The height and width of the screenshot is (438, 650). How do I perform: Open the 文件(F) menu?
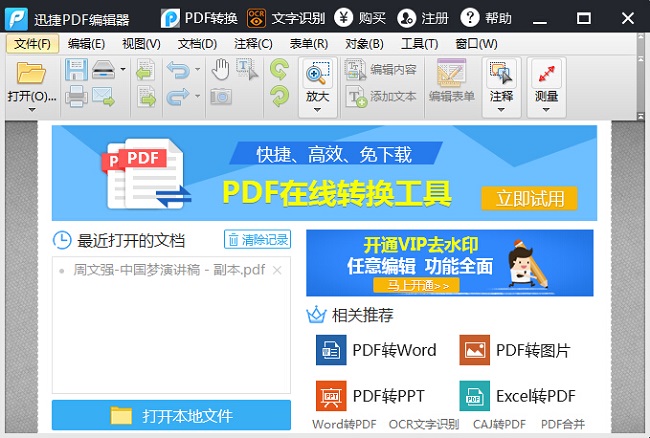click(32, 44)
